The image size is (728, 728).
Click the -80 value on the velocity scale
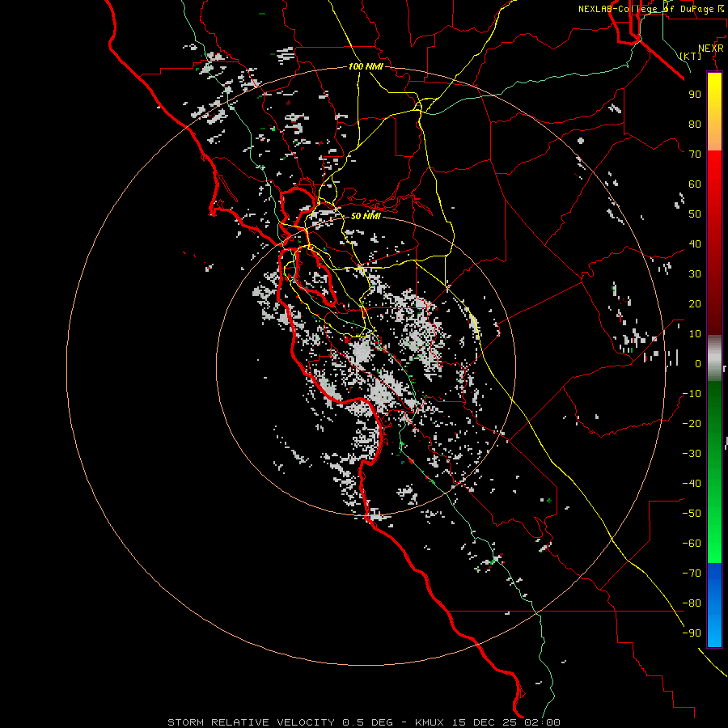pyautogui.click(x=692, y=603)
